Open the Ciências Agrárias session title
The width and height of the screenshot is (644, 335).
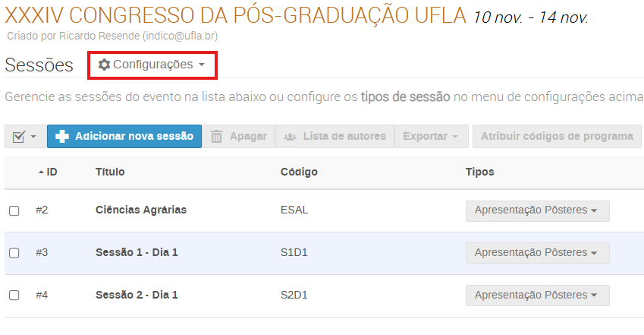[x=141, y=210]
